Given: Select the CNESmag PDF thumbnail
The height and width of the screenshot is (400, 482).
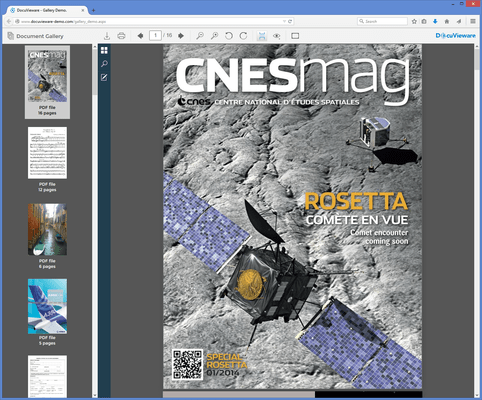Looking at the screenshot, I should pos(47,76).
